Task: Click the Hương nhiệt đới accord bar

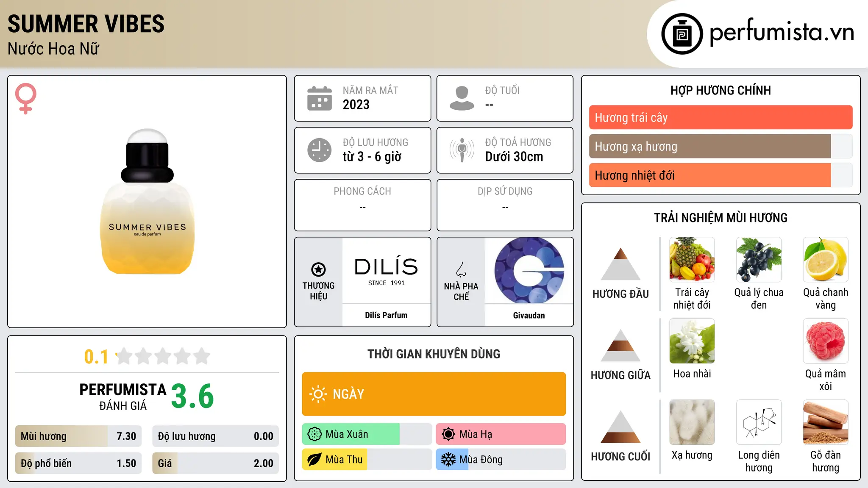Action: pos(721,175)
